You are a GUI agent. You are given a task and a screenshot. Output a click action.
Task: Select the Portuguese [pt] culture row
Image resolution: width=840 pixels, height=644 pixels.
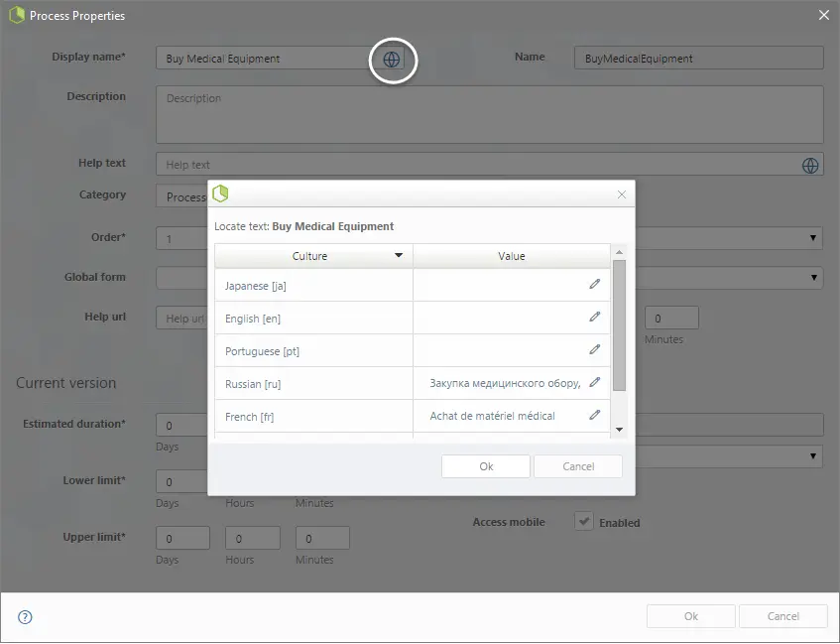click(x=413, y=350)
